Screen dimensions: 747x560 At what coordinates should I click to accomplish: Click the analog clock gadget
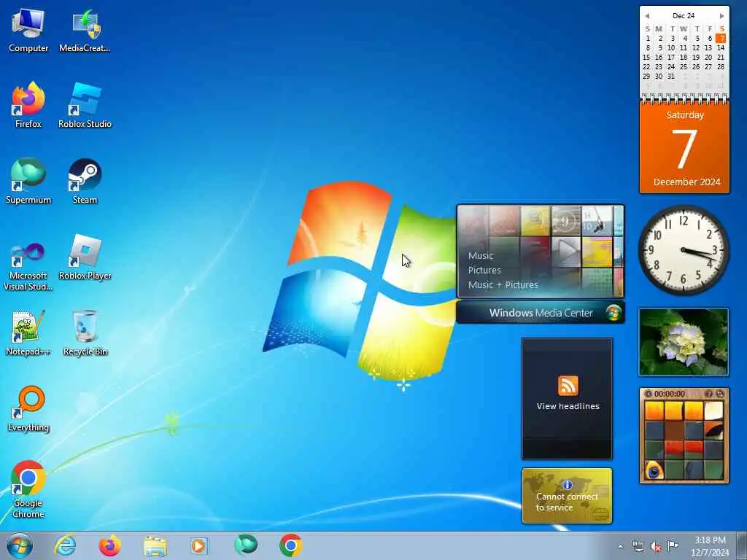pyautogui.click(x=684, y=249)
